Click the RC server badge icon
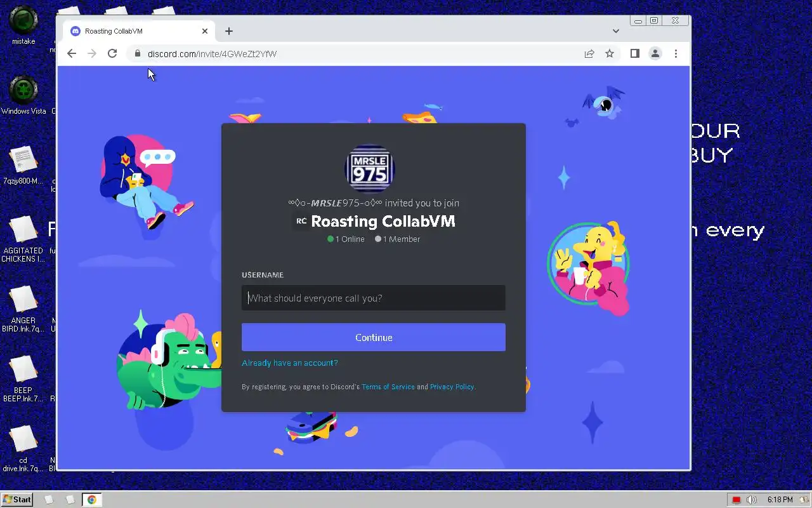 (x=301, y=221)
